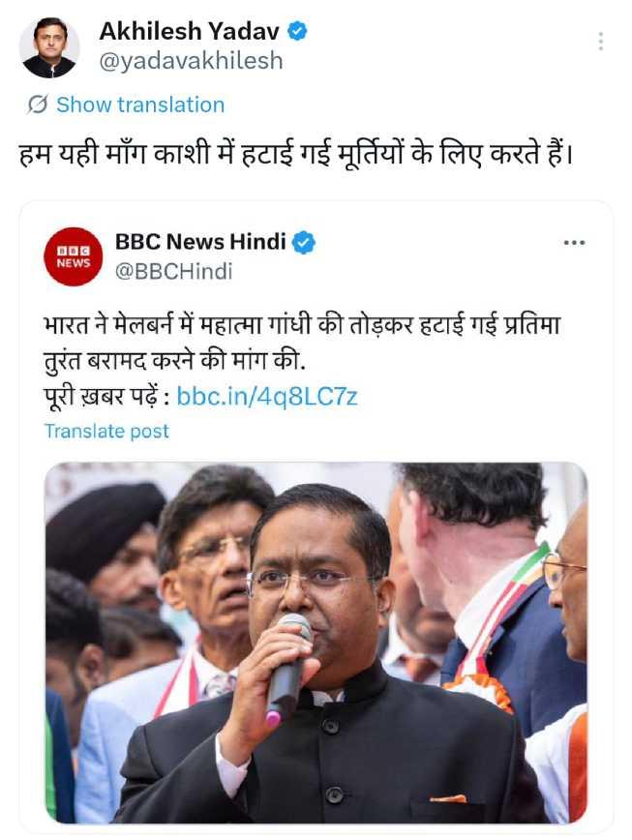Screen dimensions: 632x840
Task: Open the photo of man speaking into microphone
Action: pyautogui.click(x=316, y=643)
